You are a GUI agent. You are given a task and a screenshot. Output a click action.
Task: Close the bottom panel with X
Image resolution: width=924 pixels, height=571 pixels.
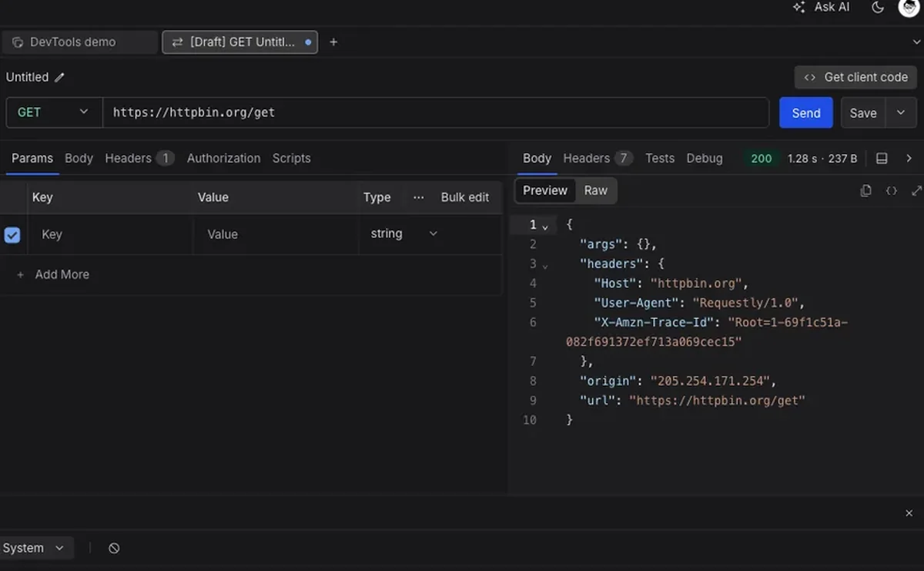909,512
